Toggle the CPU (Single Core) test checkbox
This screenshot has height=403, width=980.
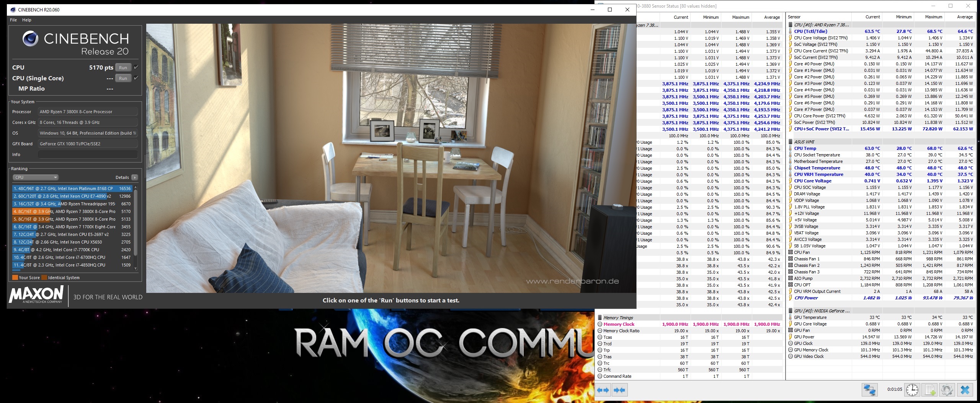coord(136,78)
